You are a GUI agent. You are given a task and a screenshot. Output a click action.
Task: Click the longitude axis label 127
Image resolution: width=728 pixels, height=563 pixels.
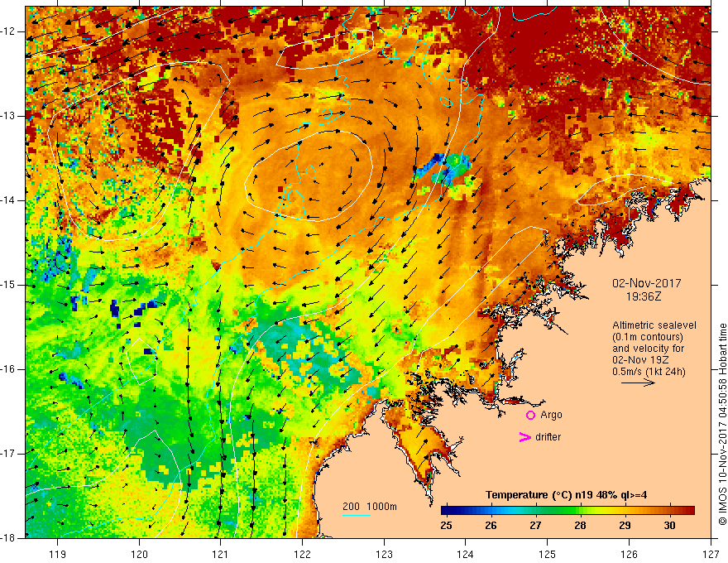click(711, 554)
